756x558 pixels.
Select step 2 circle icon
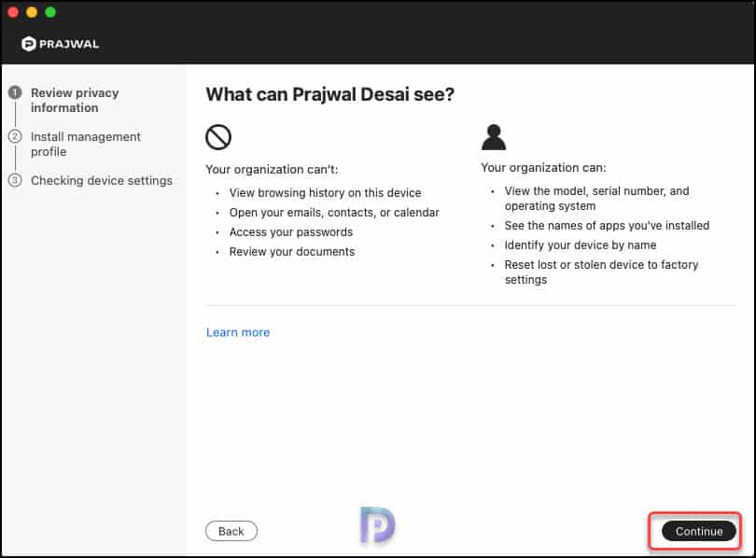coord(15,136)
